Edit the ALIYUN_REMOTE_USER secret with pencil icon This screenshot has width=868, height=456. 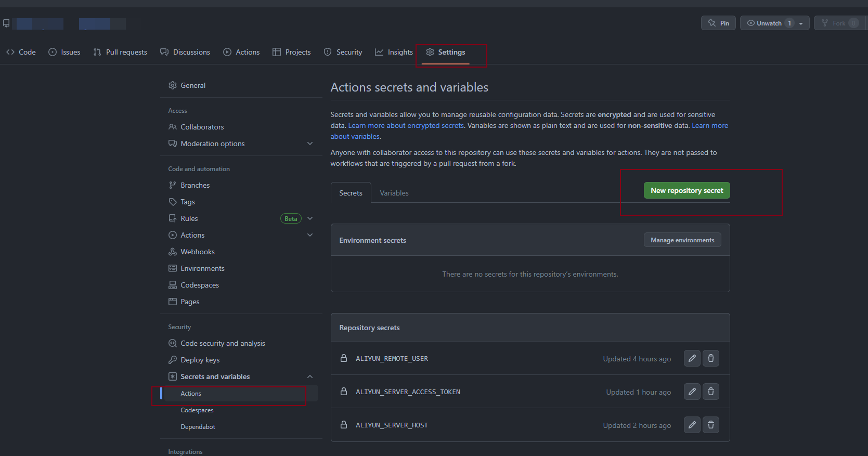[x=692, y=358]
